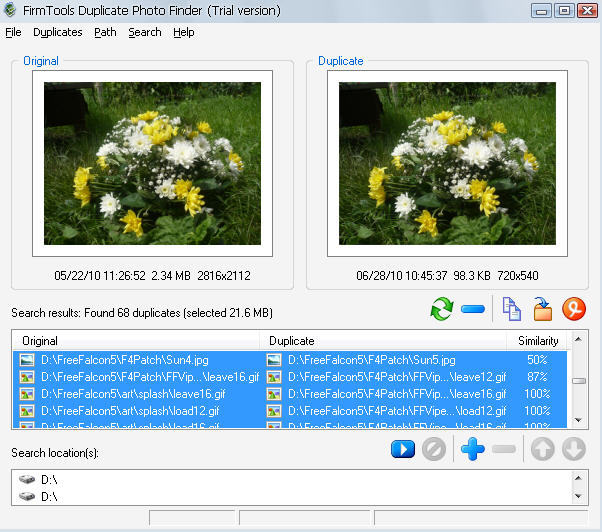
Task: Click file icon beside art\splash\load12.gif
Action: [x=27, y=411]
